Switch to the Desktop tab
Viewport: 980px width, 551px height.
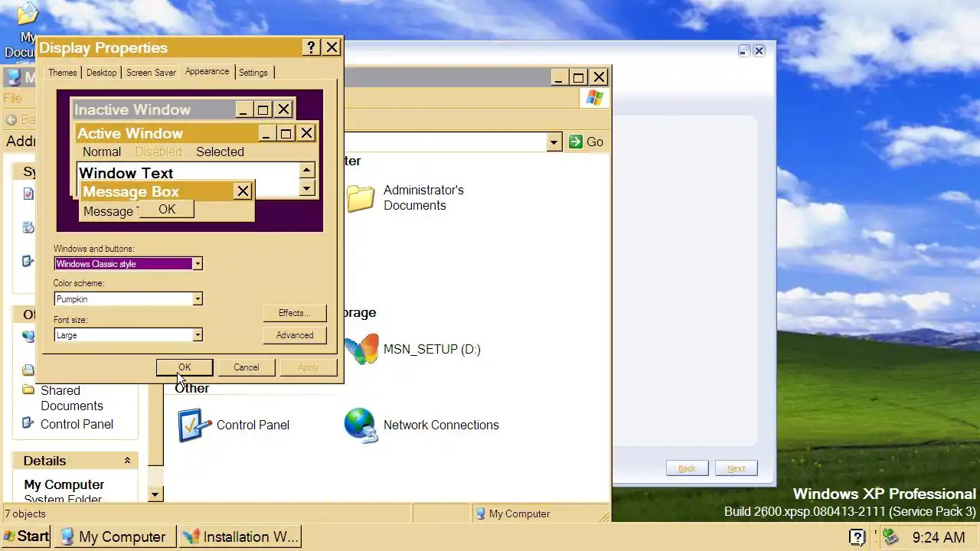click(x=102, y=73)
